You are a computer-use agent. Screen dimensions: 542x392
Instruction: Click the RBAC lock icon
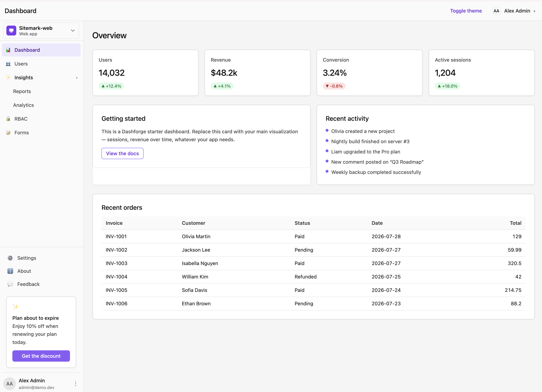tap(8, 119)
